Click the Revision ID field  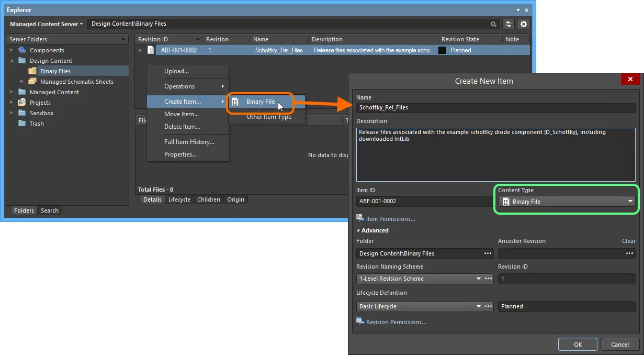tap(567, 279)
